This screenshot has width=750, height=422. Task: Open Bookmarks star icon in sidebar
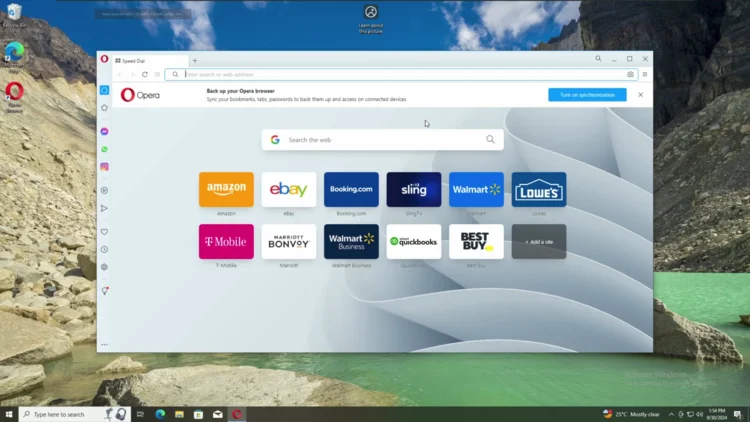pos(104,108)
